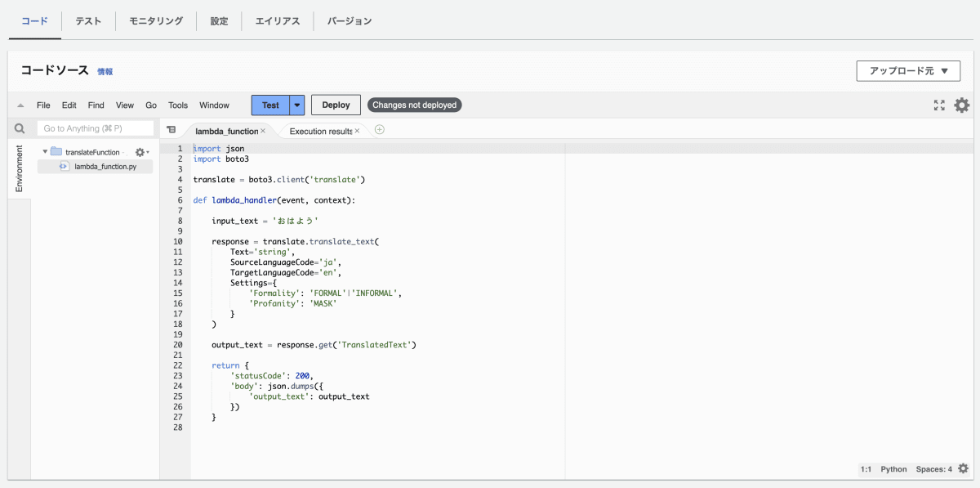Open the バージョン tab
This screenshot has height=488, width=980.
tap(350, 21)
